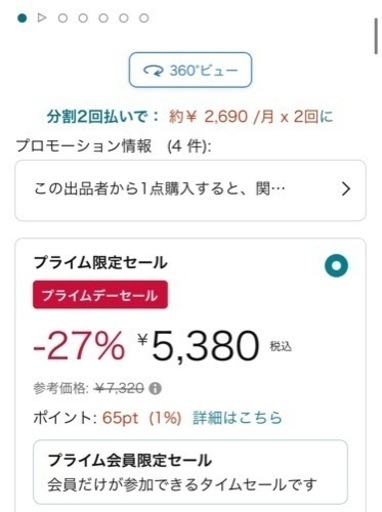Jump to the third image indicator dot
This screenshot has height=512, width=382.
coord(63,18)
